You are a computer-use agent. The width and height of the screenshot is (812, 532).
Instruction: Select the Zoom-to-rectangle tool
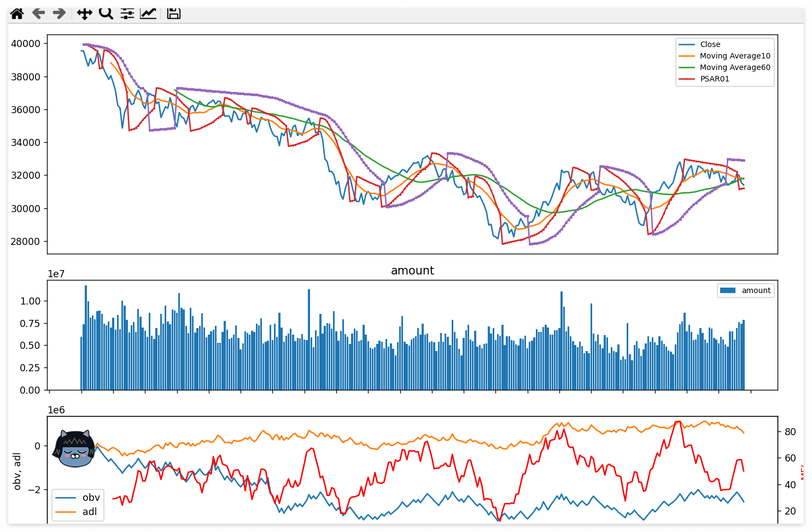106,13
